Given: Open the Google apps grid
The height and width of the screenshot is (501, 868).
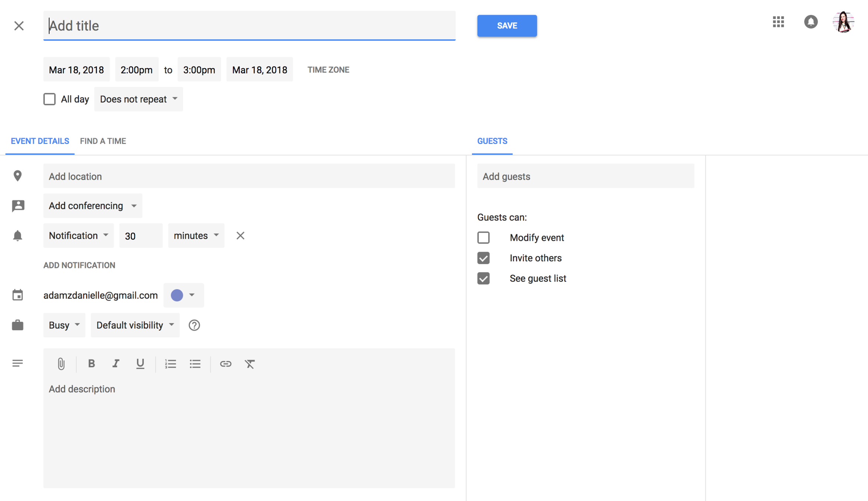Looking at the screenshot, I should coord(778,22).
